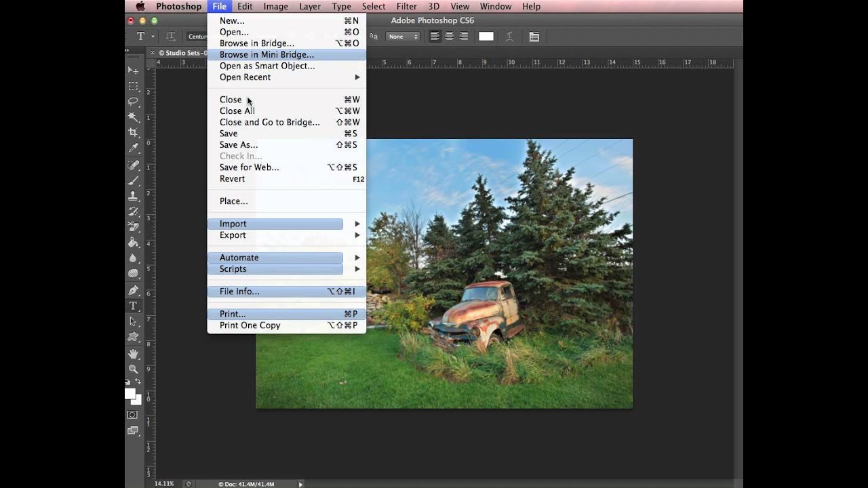Select the Clone Stamp tool
Image resolution: width=868 pixels, height=488 pixels.
click(x=133, y=196)
